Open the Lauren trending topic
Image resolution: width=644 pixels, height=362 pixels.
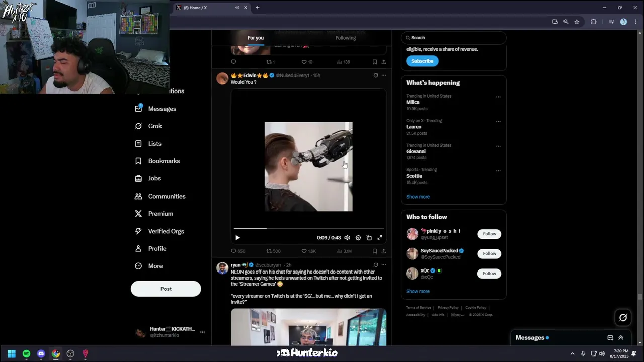point(414,127)
